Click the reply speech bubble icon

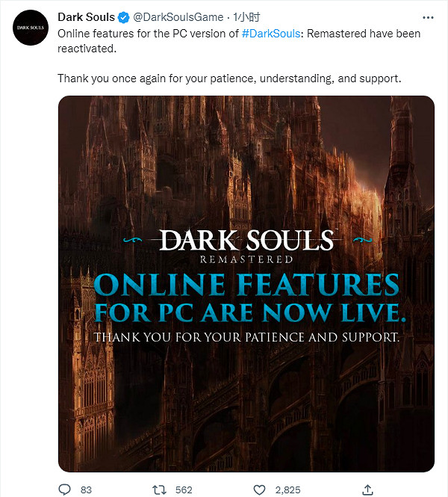[x=64, y=490]
